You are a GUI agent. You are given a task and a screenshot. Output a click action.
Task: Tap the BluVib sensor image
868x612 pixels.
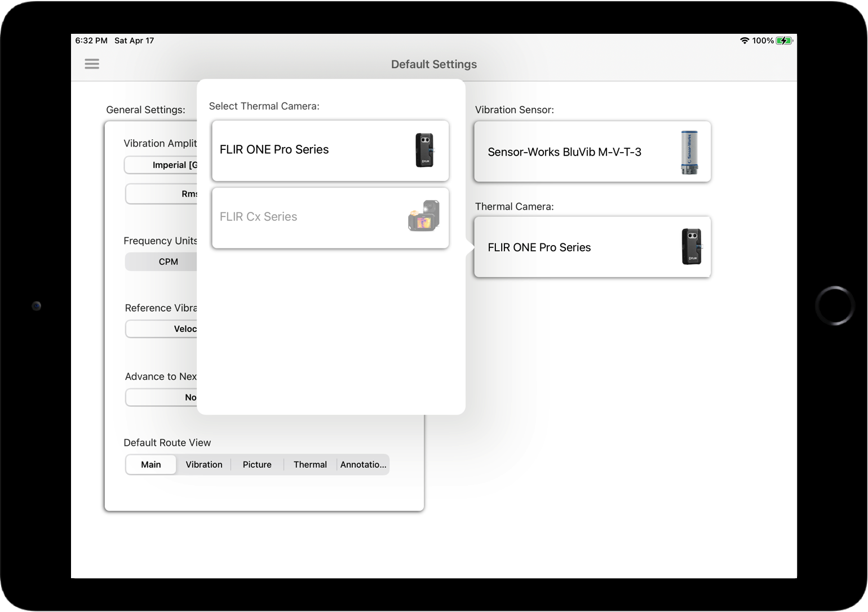click(x=689, y=152)
